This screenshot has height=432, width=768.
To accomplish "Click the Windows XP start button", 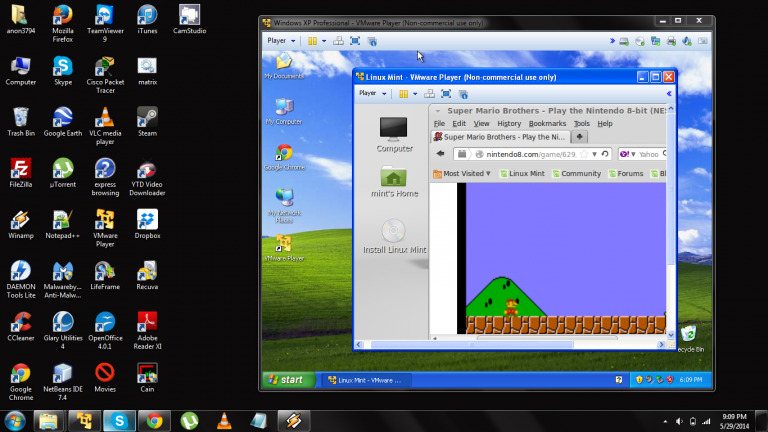I will click(285, 380).
